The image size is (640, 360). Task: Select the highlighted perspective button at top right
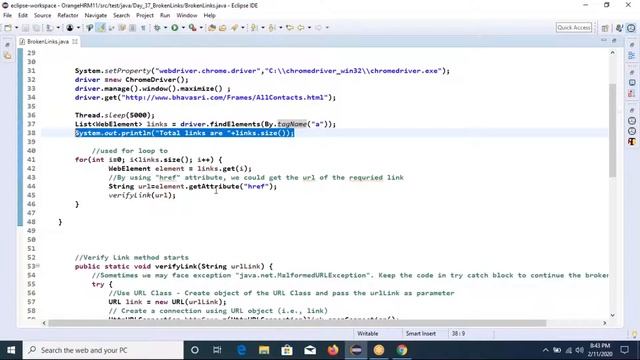631,28
